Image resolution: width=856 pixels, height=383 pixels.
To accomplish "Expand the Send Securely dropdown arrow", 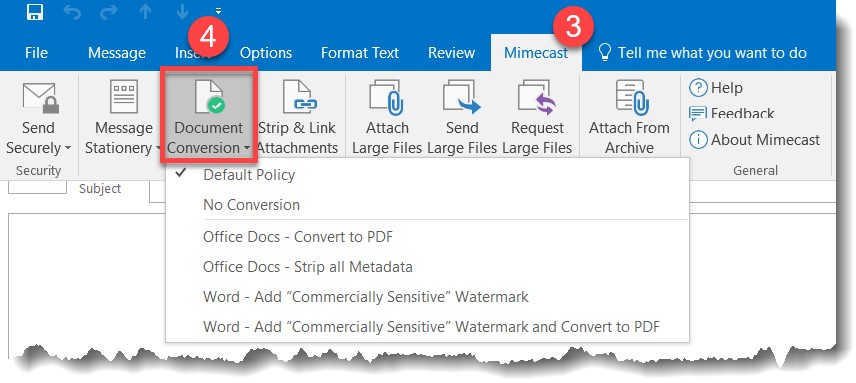I will [68, 148].
